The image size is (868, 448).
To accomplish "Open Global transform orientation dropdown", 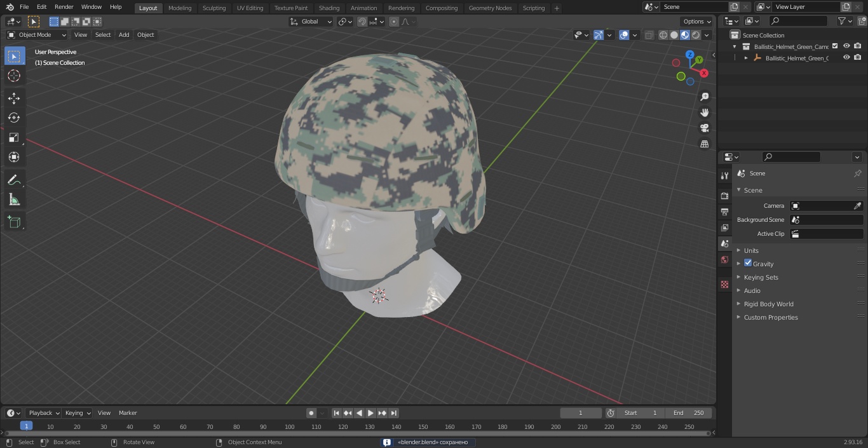I will coord(311,22).
